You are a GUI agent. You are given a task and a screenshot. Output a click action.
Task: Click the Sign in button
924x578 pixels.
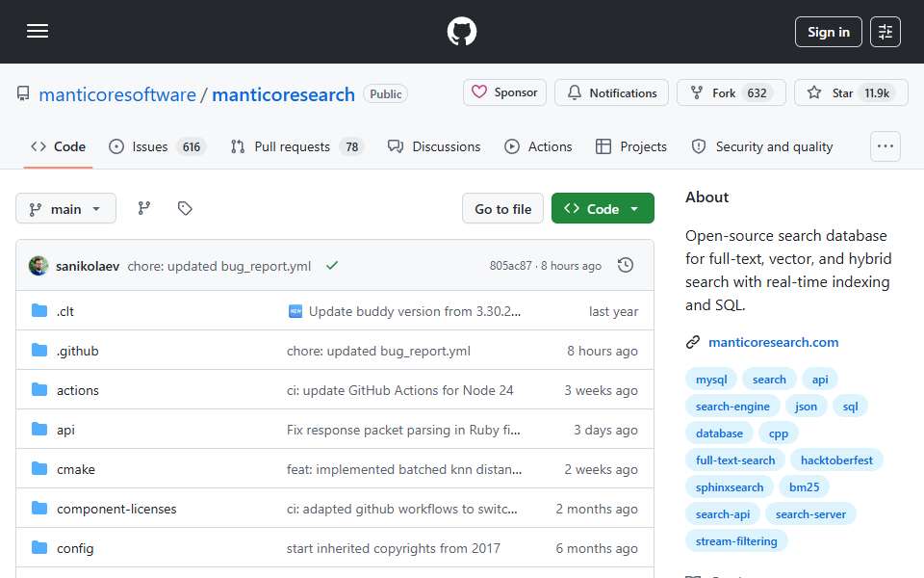[x=828, y=32]
